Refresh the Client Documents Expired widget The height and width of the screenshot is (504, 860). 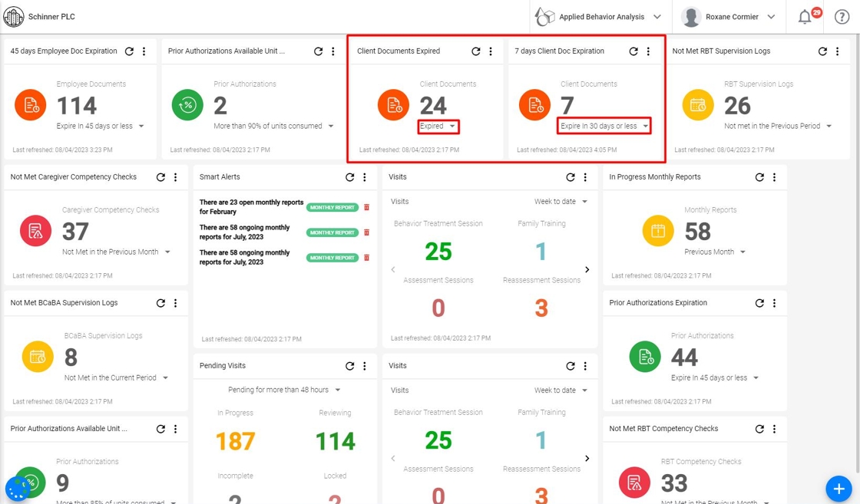pos(475,51)
